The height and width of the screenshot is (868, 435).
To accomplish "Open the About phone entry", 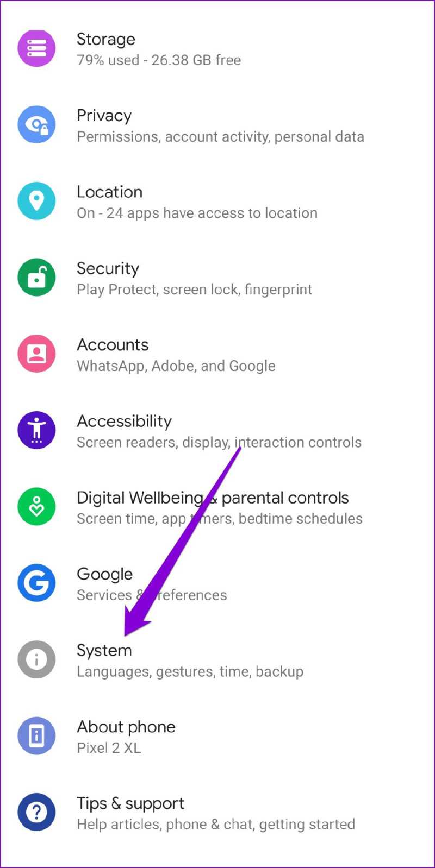I will pyautogui.click(x=217, y=737).
